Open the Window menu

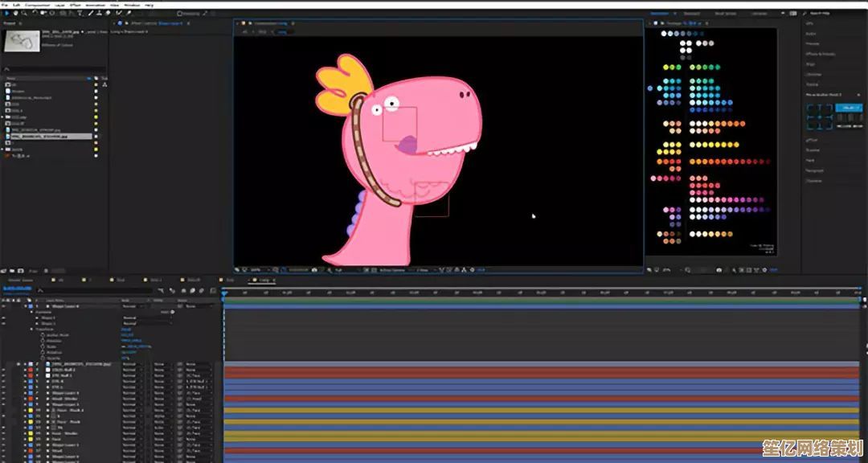click(x=133, y=5)
